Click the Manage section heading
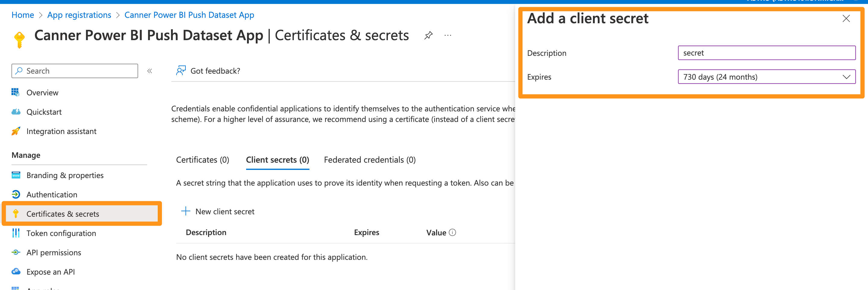Viewport: 868px width, 290px height. 26,155
